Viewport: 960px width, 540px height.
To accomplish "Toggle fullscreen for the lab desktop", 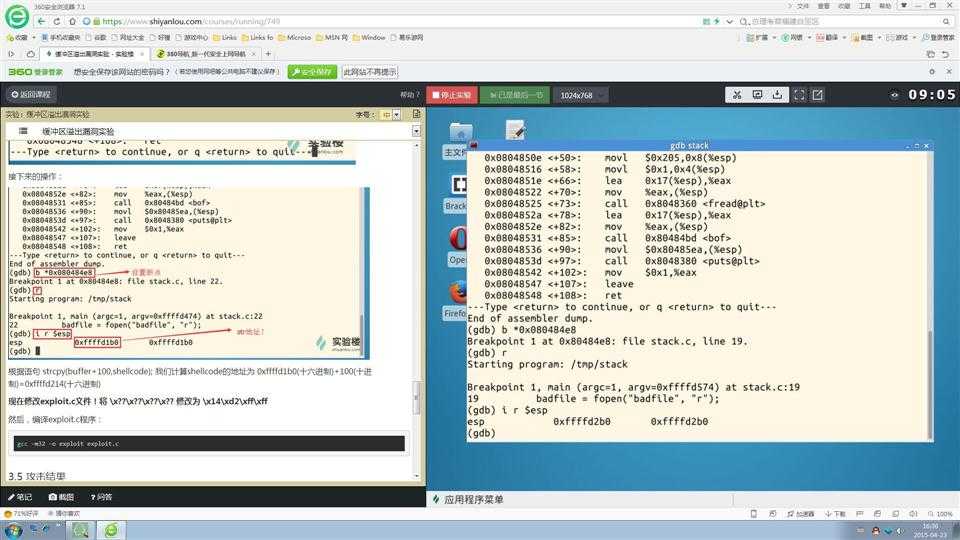I will tap(799, 95).
